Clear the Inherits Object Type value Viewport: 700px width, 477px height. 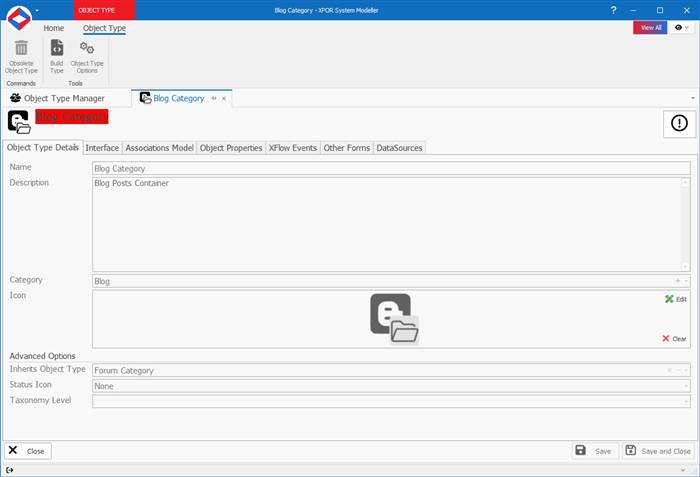pos(669,370)
